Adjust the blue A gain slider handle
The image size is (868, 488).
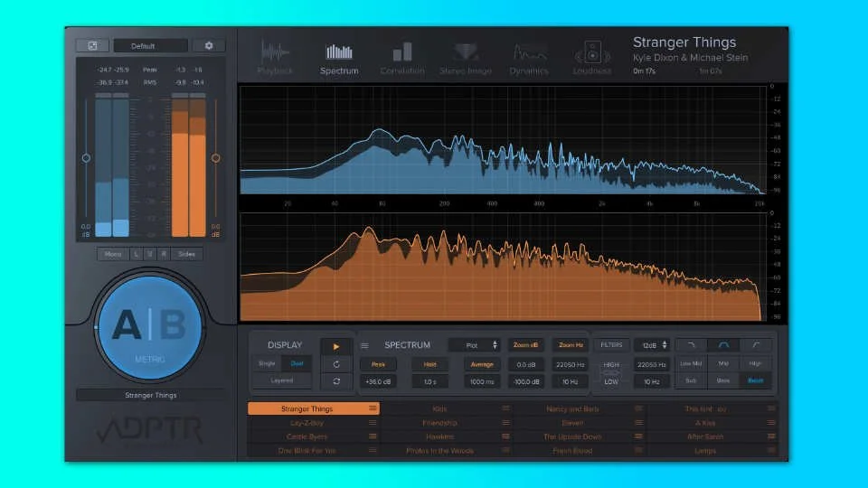[x=86, y=158]
